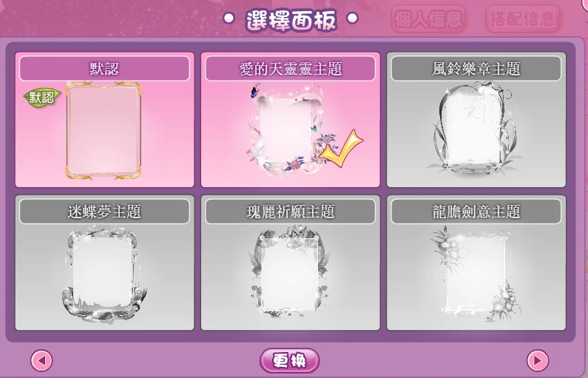588x378 pixels.
Task: Go to previous page with left arrow
Action: point(41,361)
